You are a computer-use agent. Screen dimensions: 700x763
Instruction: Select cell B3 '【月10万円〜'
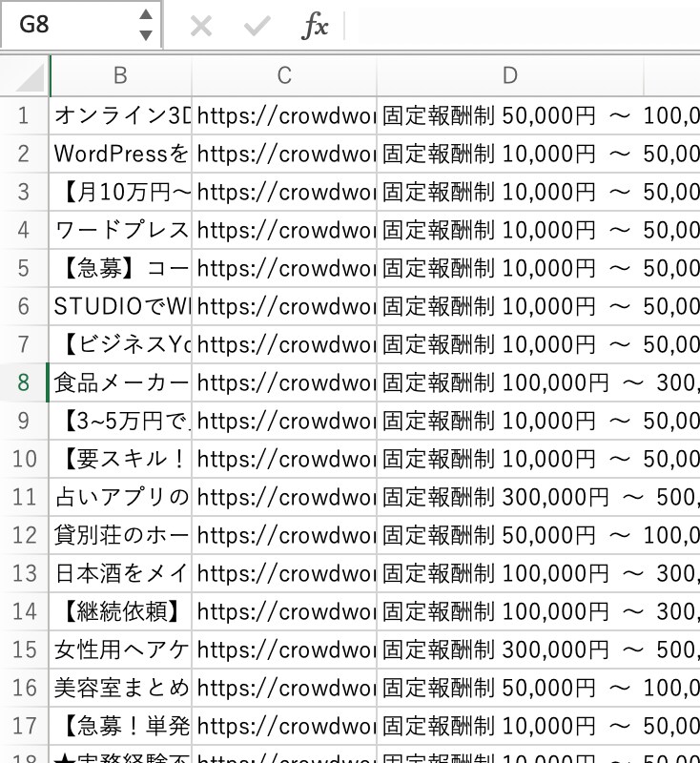[x=120, y=192]
